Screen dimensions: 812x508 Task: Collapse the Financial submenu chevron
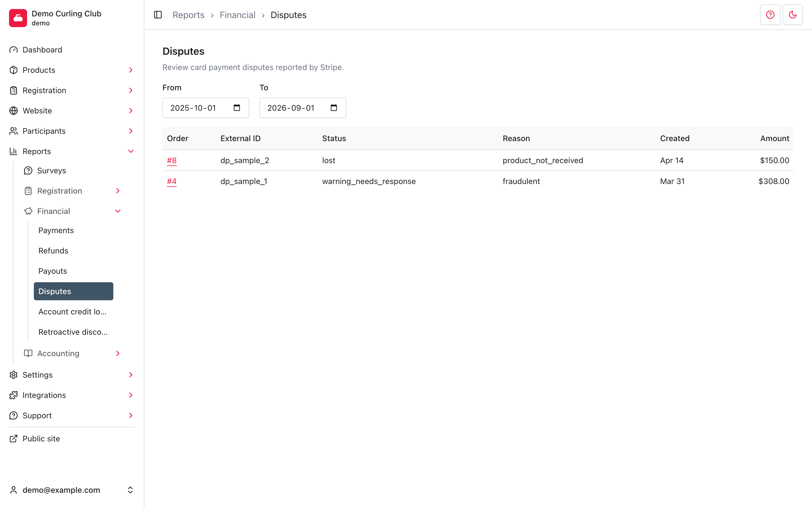click(118, 211)
